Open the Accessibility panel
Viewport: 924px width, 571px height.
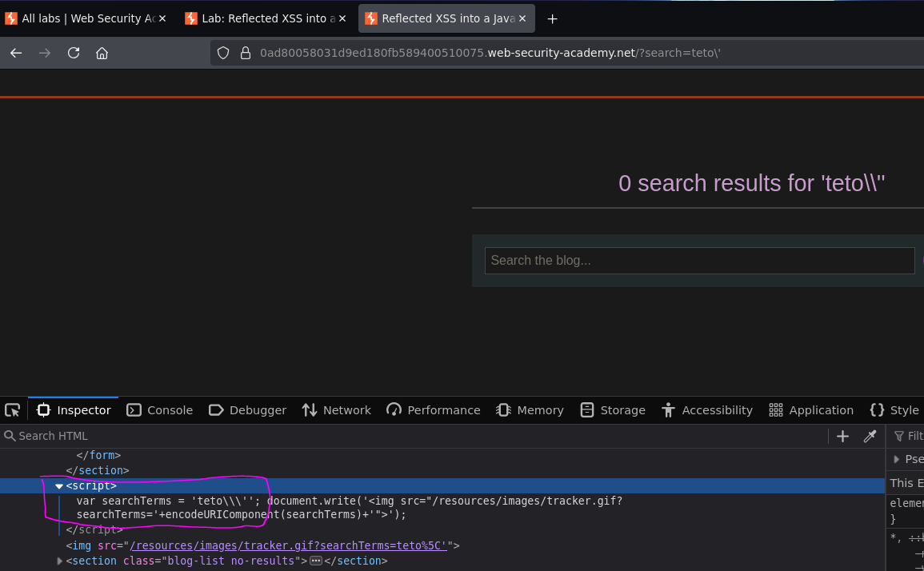706,410
